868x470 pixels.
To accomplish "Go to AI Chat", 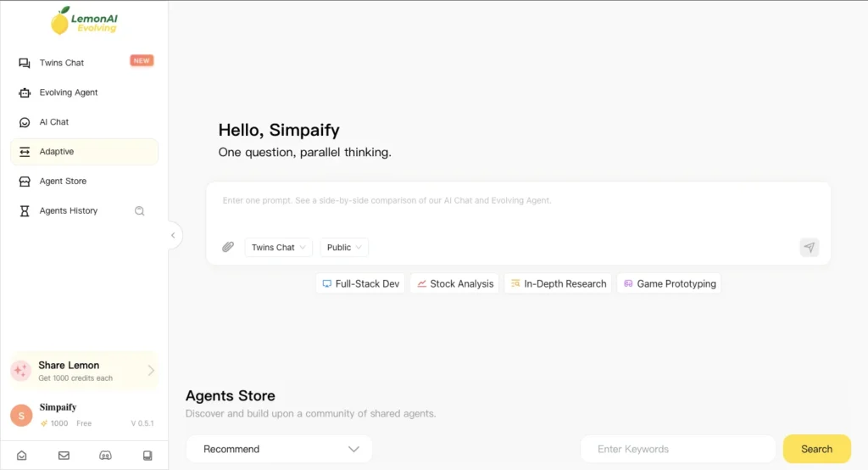I will pyautogui.click(x=84, y=122).
